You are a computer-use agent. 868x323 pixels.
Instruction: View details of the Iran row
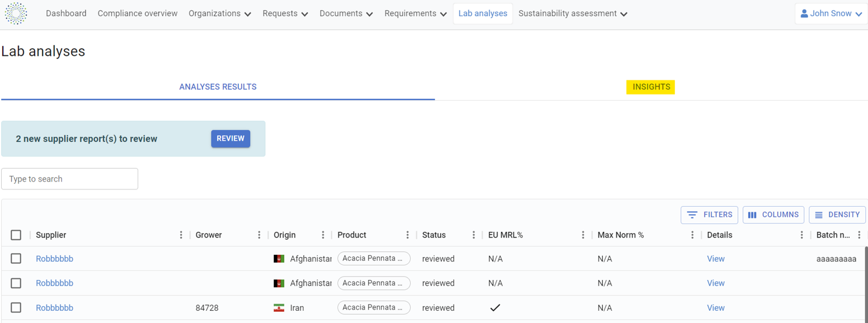[x=716, y=308]
